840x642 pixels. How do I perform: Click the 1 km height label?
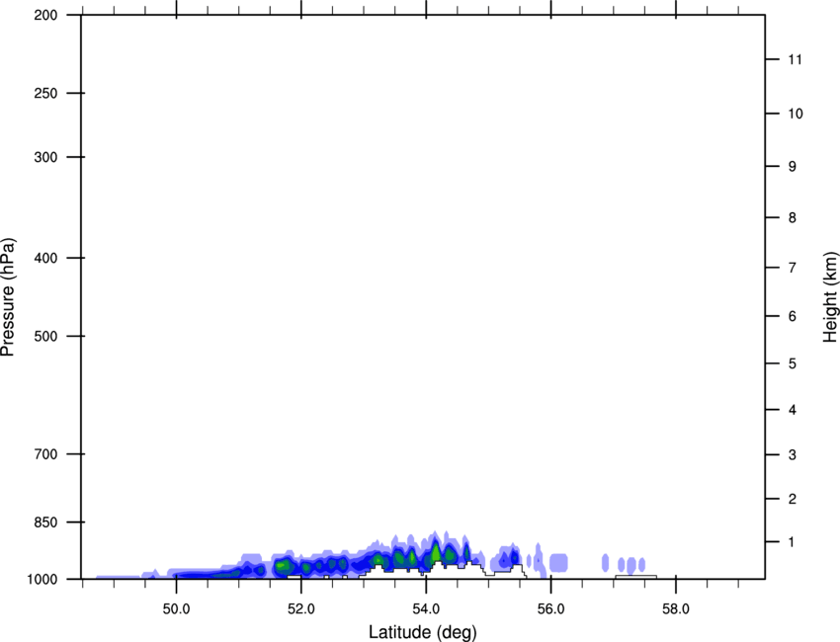(793, 542)
